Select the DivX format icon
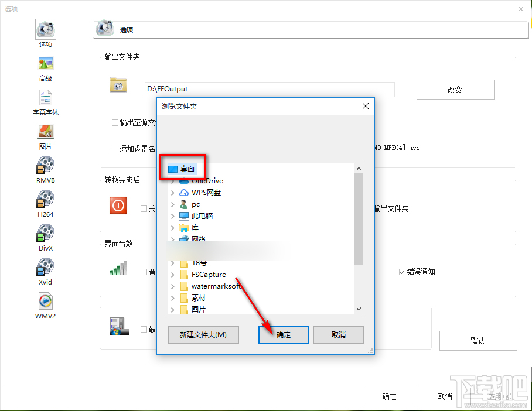This screenshot has width=532, height=411. click(x=46, y=233)
